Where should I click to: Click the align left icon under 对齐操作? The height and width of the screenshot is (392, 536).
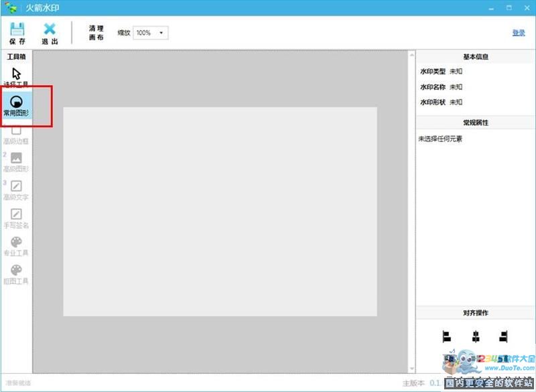pos(447,336)
